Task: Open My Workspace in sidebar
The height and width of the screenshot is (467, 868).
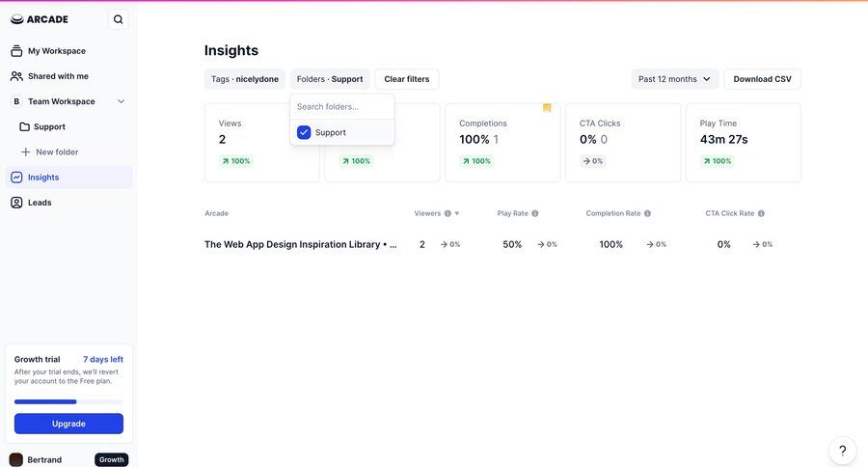Action: [56, 51]
